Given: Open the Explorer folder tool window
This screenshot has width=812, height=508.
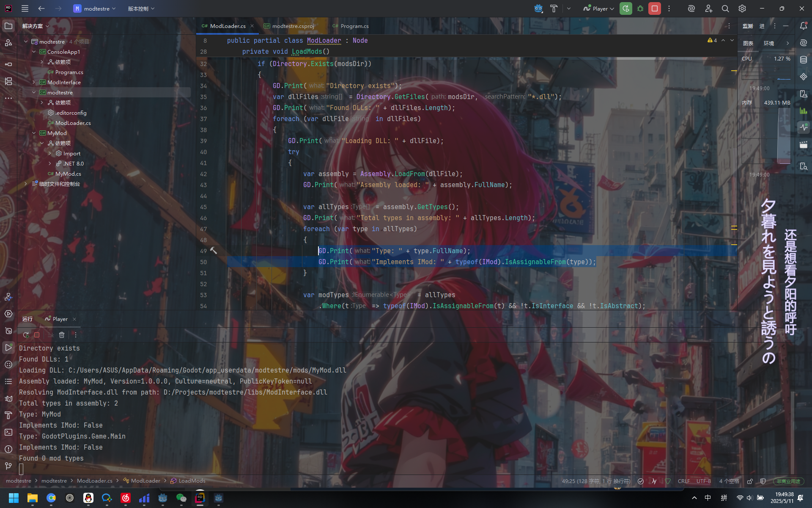Looking at the screenshot, I should (8, 26).
